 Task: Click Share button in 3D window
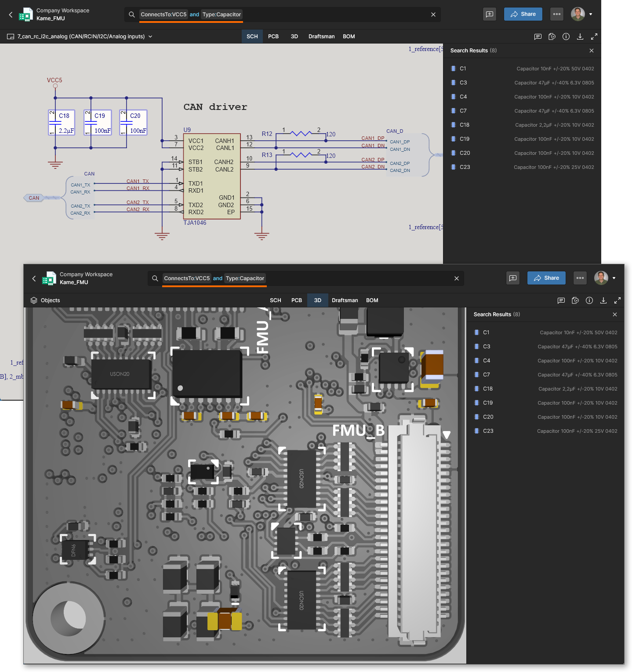[x=546, y=278]
